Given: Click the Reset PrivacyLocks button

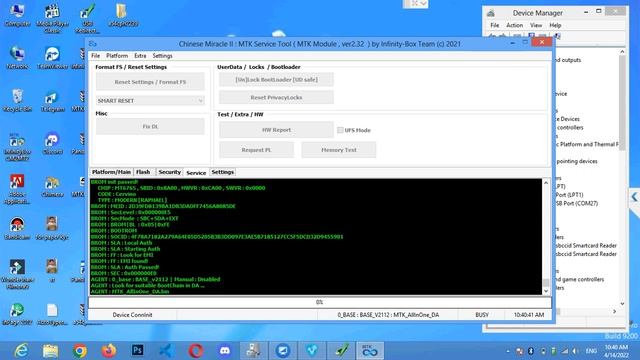Looking at the screenshot, I should (276, 98).
